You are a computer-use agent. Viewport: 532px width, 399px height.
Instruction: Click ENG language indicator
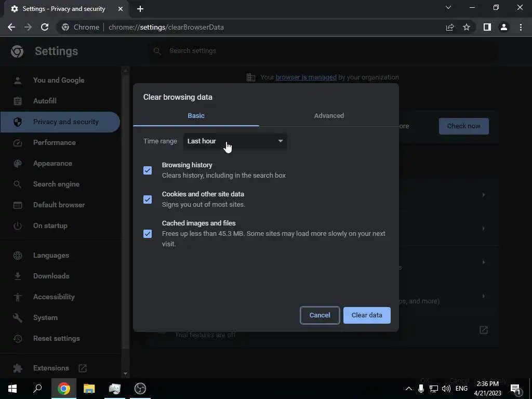coord(461,389)
